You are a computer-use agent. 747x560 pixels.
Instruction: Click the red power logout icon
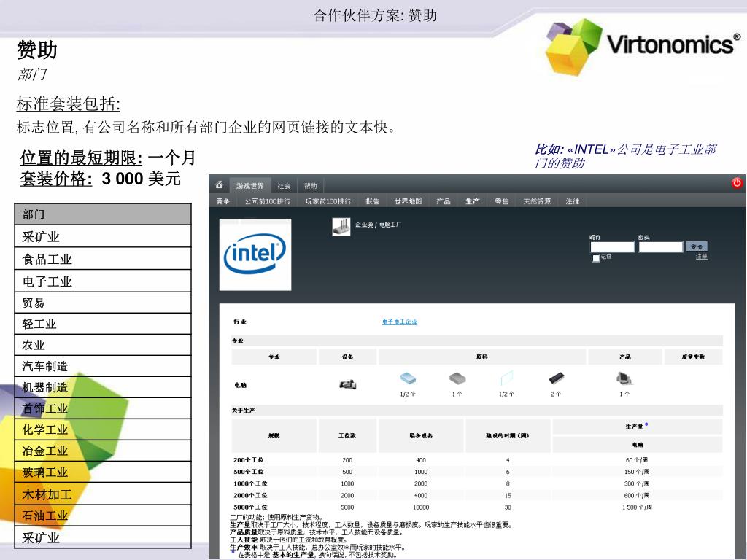pyautogui.click(x=737, y=183)
